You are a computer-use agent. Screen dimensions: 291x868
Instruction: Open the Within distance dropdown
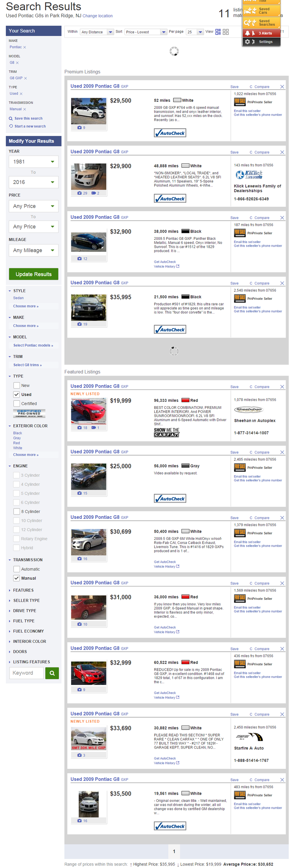coord(97,32)
